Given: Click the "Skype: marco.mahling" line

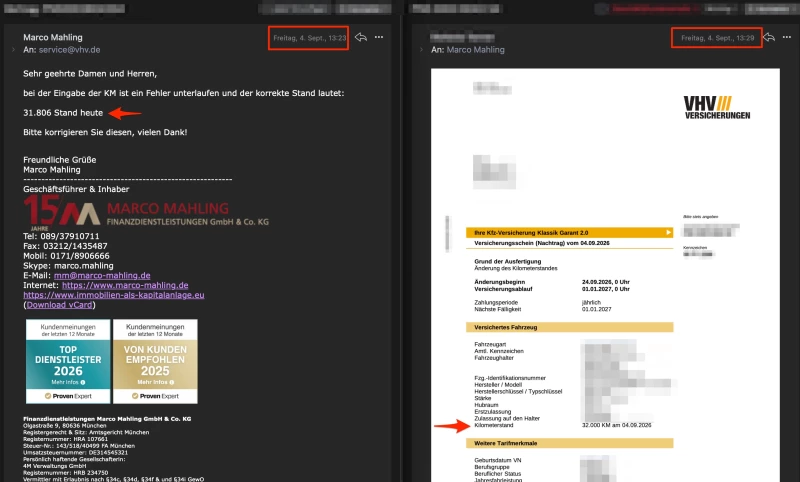Looking at the screenshot, I should (68, 266).
